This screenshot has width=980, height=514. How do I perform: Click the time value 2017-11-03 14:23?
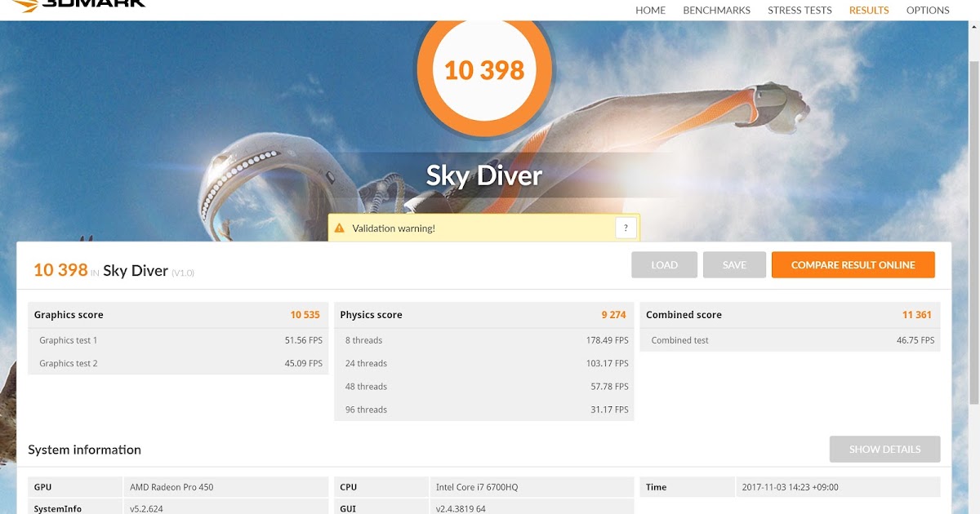click(x=790, y=487)
